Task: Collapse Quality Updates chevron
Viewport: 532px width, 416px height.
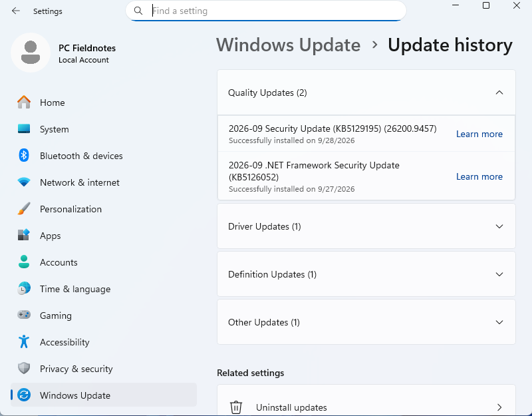Action: pos(499,93)
